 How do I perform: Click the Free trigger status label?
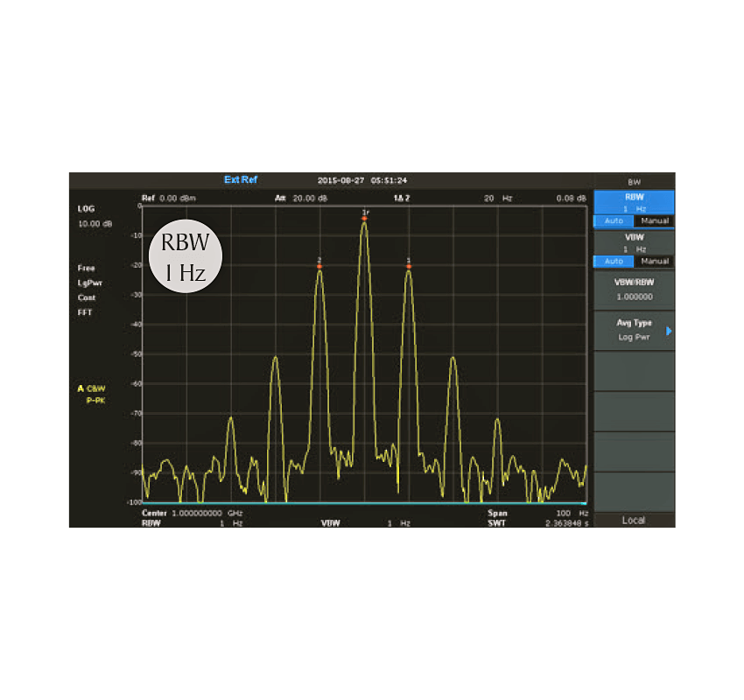coord(86,268)
